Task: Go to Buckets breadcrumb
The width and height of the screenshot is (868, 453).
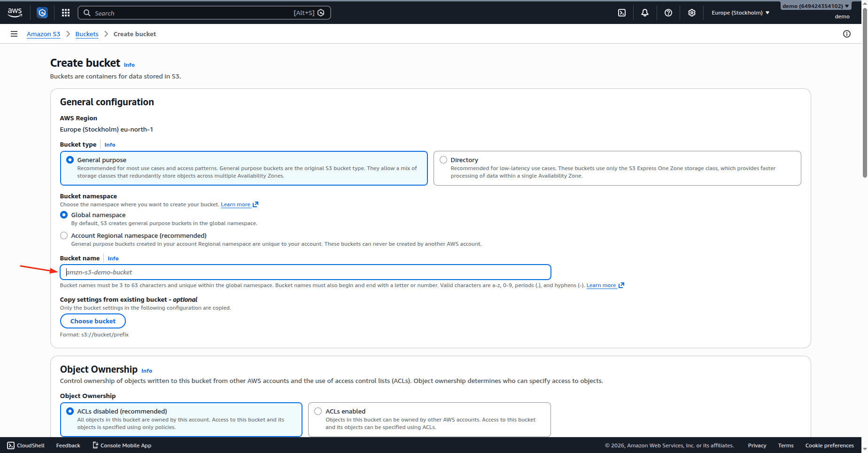Action: pos(87,34)
